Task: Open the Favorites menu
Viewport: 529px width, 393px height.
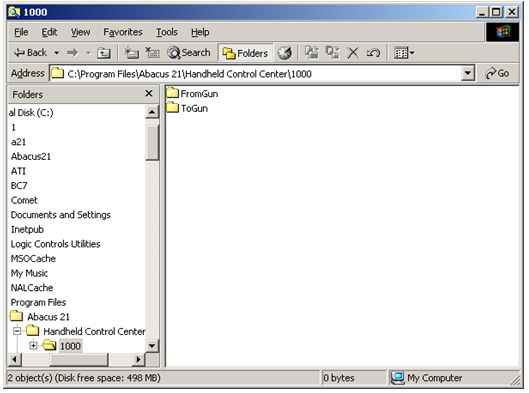Action: click(x=123, y=32)
